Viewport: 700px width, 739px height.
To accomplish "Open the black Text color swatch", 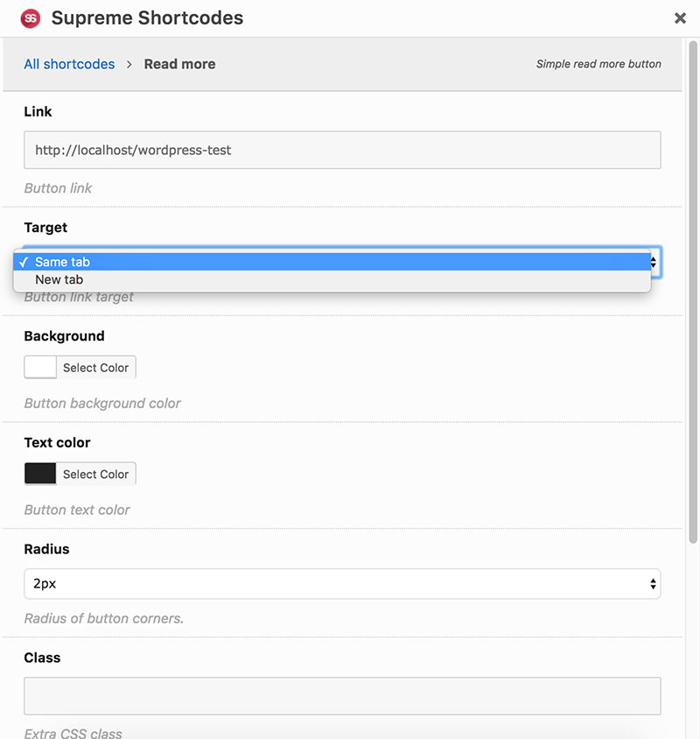I will click(40, 474).
